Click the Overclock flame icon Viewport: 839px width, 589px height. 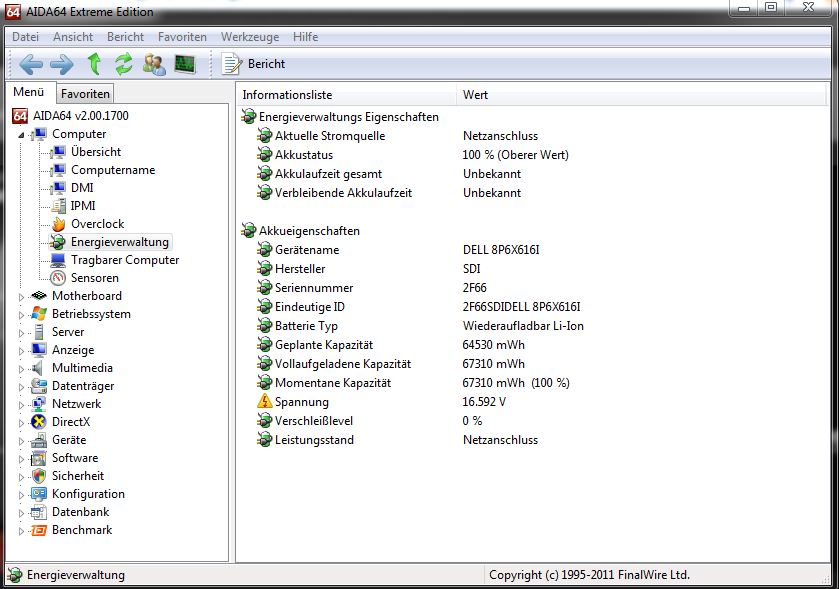click(58, 224)
